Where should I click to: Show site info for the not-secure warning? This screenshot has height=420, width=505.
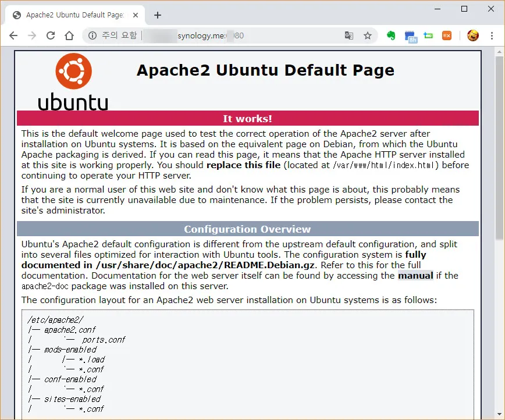(x=93, y=35)
